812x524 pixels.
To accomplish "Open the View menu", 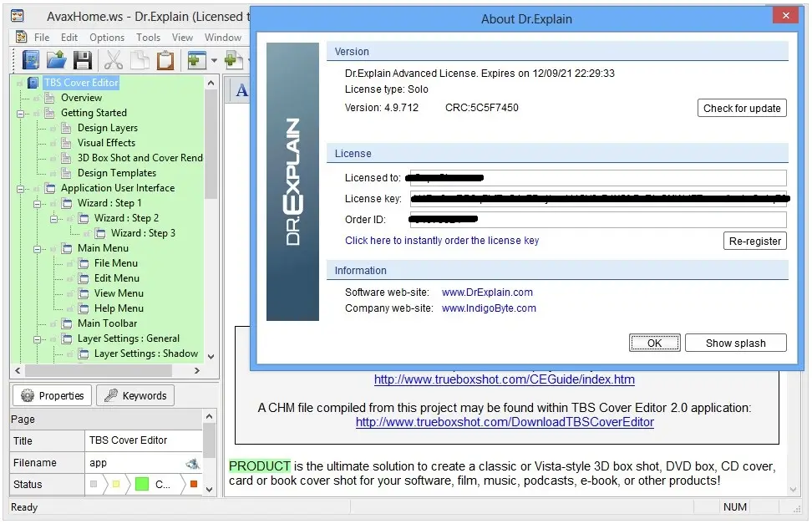I will (182, 38).
